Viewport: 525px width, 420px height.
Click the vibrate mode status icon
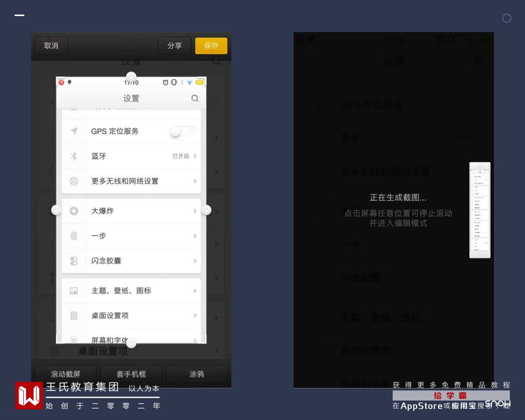(x=174, y=82)
